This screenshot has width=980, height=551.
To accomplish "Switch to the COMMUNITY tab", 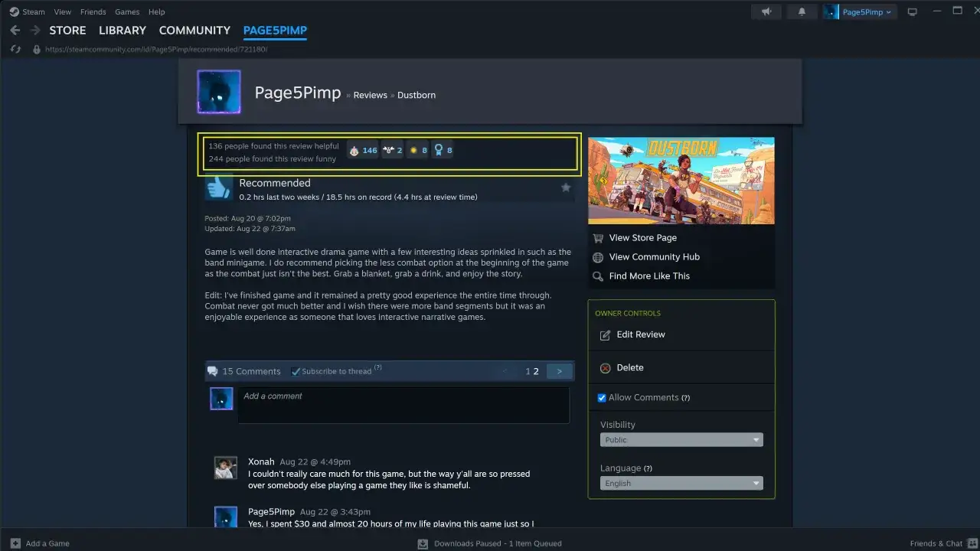I will pos(194,31).
